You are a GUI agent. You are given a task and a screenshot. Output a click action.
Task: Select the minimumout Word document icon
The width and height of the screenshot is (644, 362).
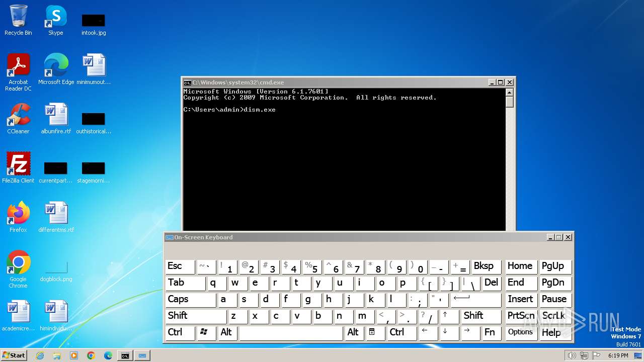click(94, 69)
